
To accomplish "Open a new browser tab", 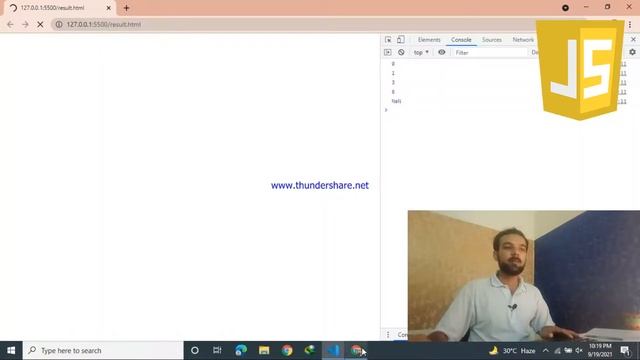I will coord(126,8).
